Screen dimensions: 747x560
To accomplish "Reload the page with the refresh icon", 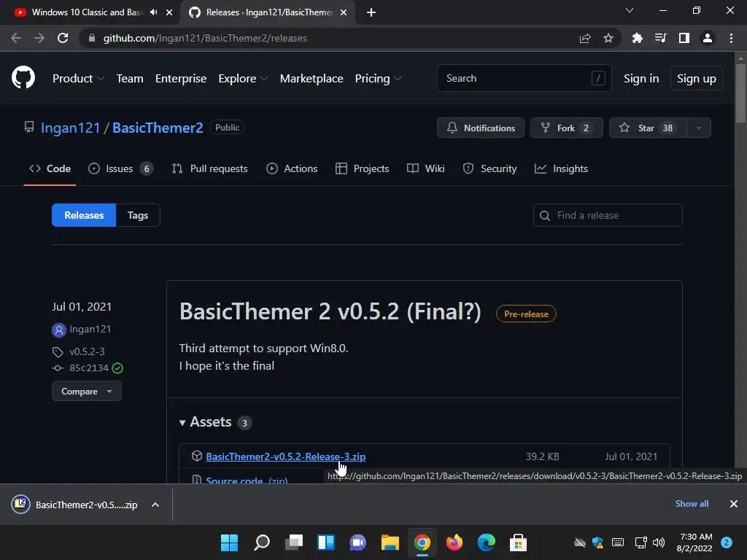I will (63, 38).
